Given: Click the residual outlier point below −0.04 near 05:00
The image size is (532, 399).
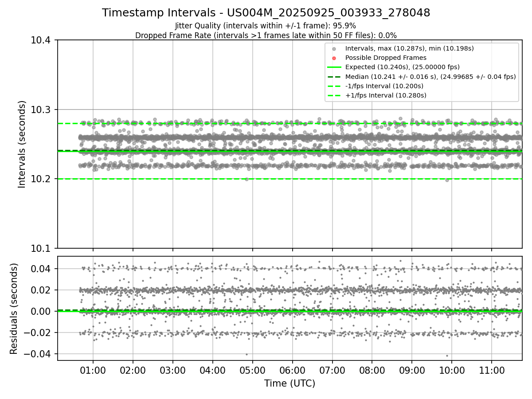Looking at the screenshot, I should pyautogui.click(x=246, y=354).
